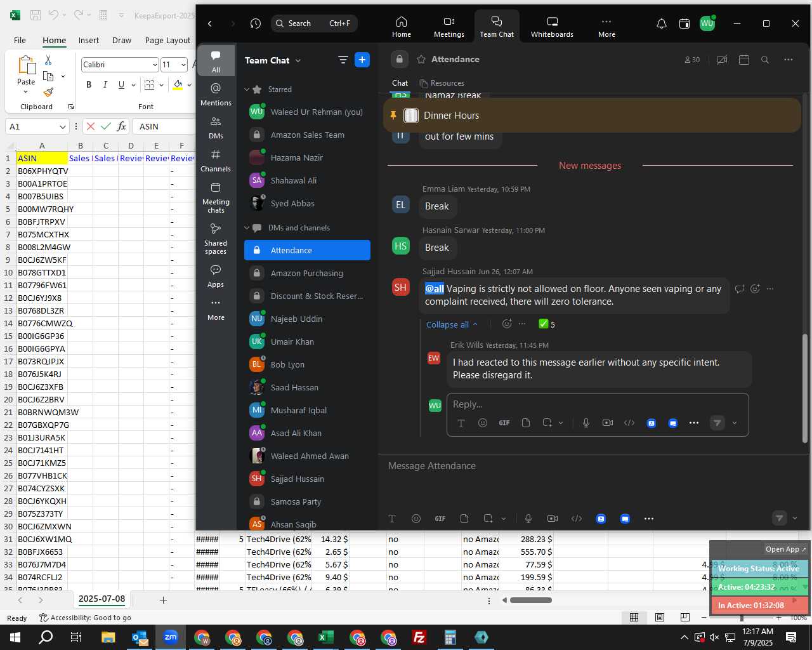This screenshot has width=812, height=650.
Task: Click emoji icon in reply box
Action: 483,423
